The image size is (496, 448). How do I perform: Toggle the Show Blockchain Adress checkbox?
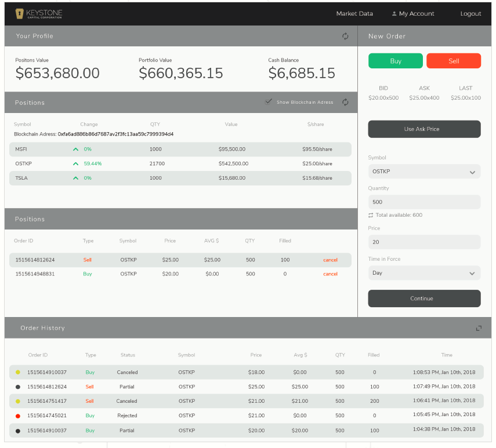[x=268, y=102]
